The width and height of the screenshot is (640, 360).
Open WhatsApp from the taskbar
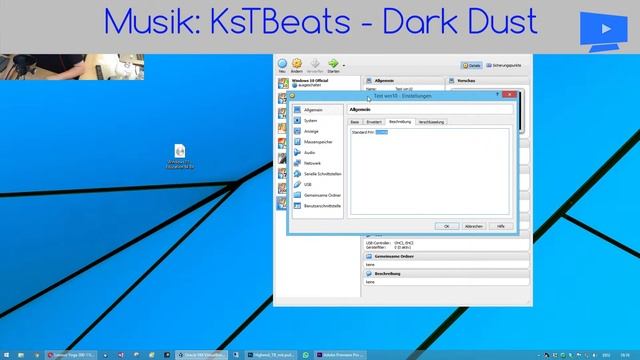(x=306, y=355)
